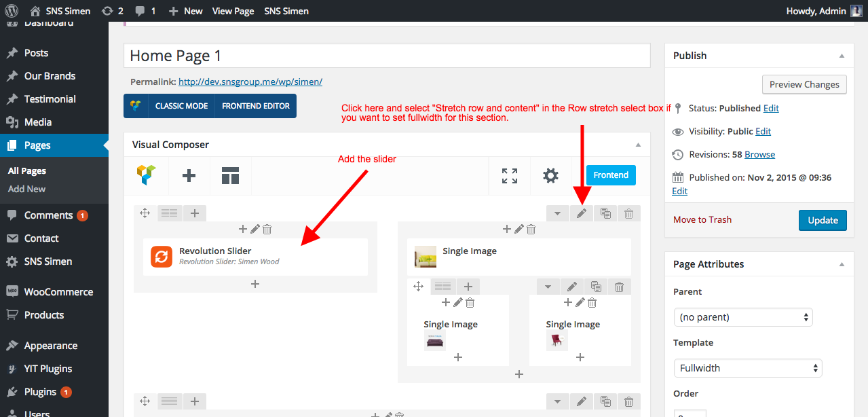Screen dimensions: 868x417
Task: Click the top Single Image thumbnail
Action: pos(426,256)
